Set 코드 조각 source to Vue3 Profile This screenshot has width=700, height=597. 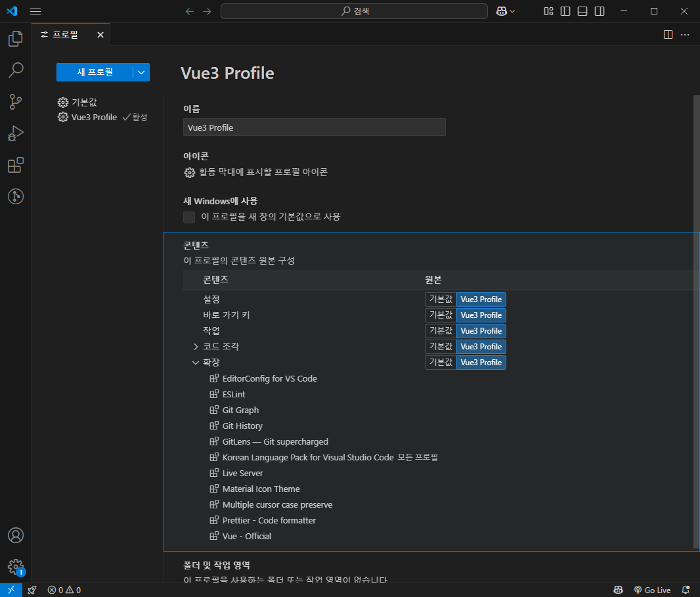(481, 347)
